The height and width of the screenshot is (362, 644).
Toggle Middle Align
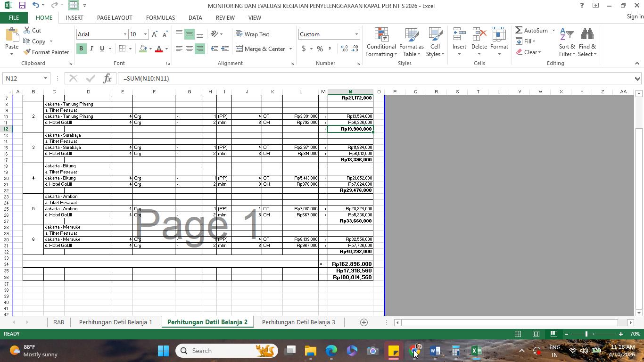tap(189, 34)
